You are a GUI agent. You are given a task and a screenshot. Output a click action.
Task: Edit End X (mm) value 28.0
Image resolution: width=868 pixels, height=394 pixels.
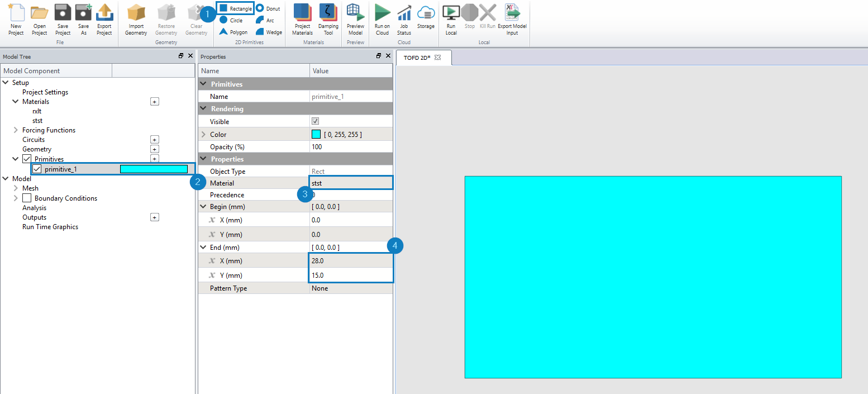[351, 260]
